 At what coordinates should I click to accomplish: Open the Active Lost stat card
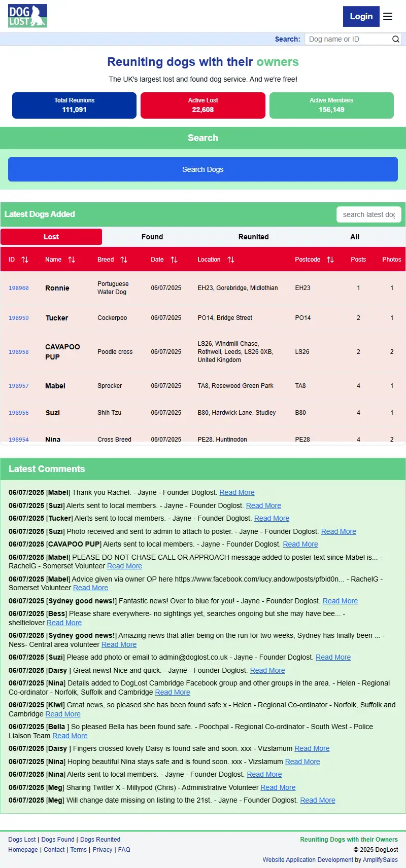203,105
